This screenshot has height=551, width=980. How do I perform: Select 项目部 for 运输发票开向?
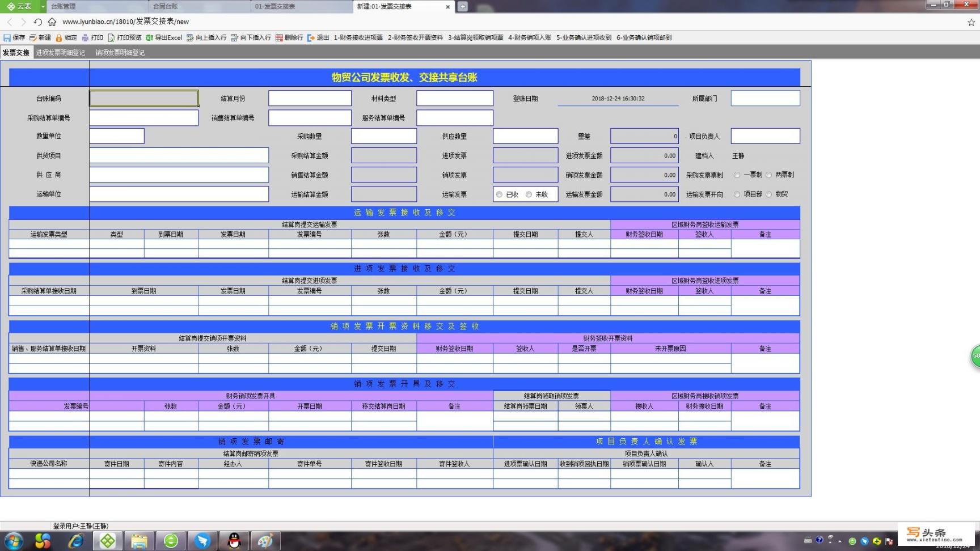click(x=737, y=194)
